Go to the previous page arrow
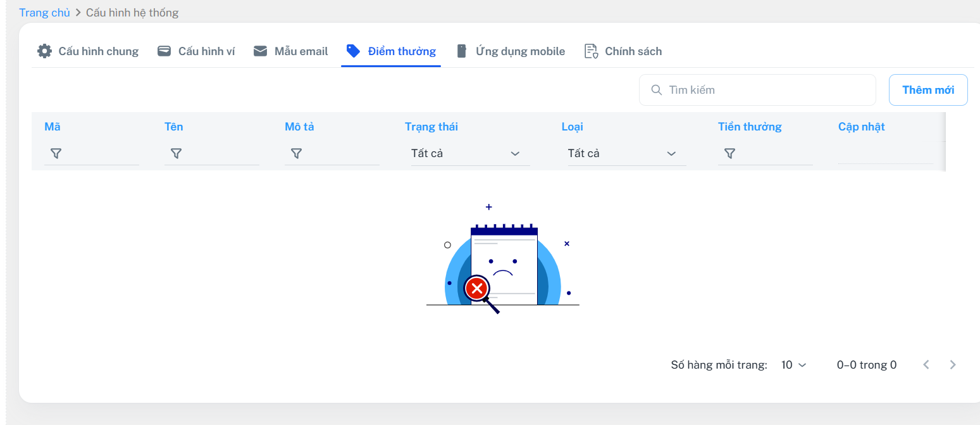 click(x=926, y=365)
